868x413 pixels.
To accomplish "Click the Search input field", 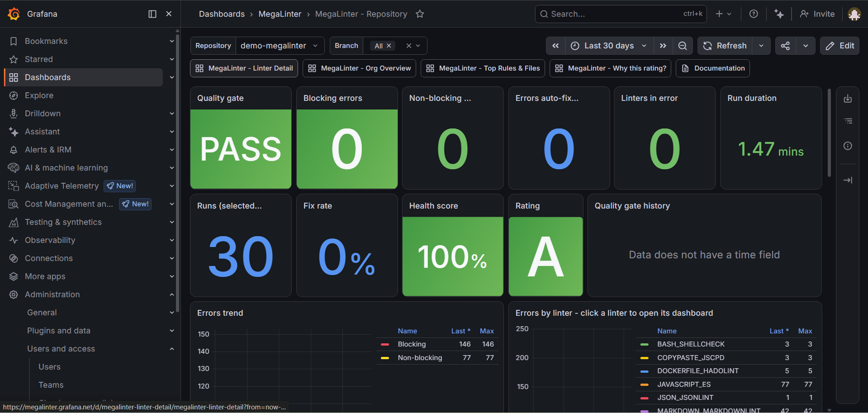I will click(x=621, y=14).
